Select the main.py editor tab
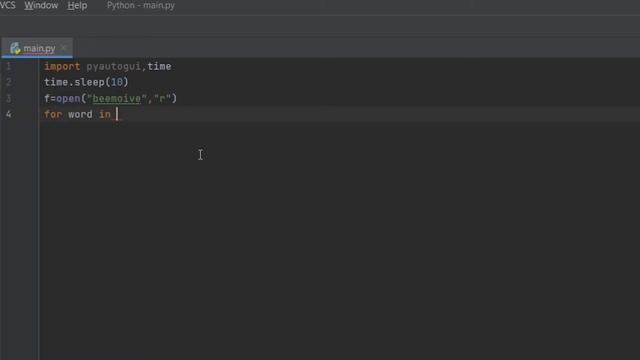Screen dimensions: 640x360 tap(37, 48)
